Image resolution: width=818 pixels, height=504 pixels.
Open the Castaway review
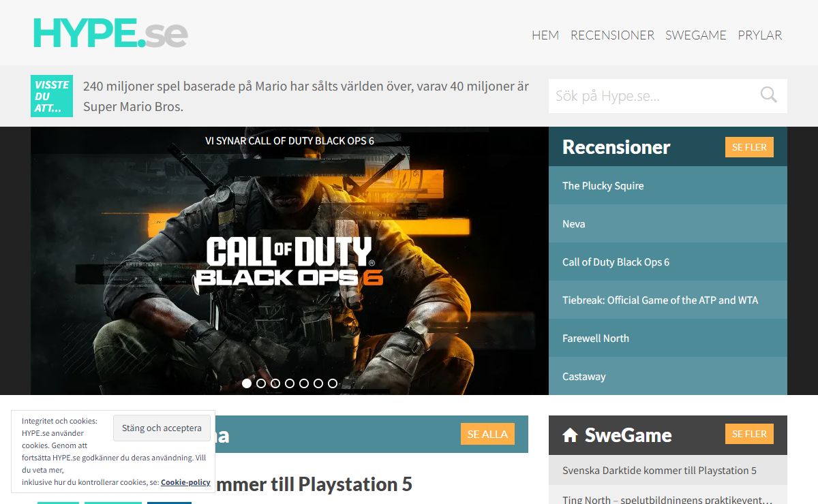pyautogui.click(x=668, y=377)
